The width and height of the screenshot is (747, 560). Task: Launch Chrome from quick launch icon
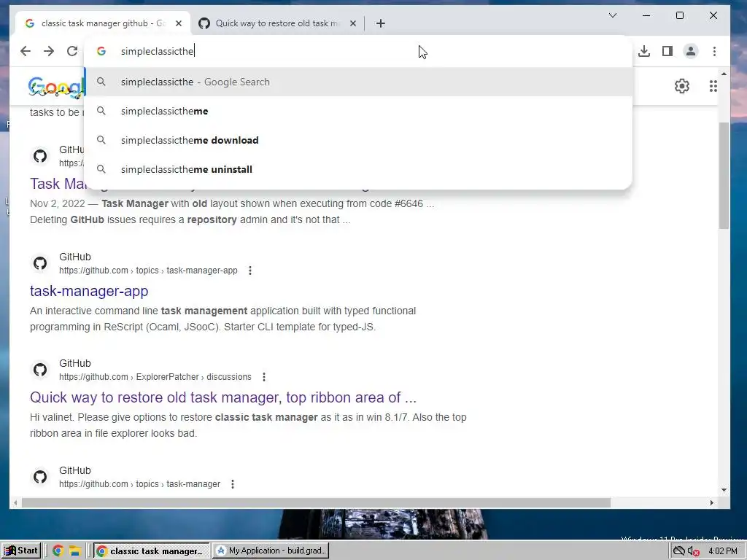pyautogui.click(x=58, y=551)
